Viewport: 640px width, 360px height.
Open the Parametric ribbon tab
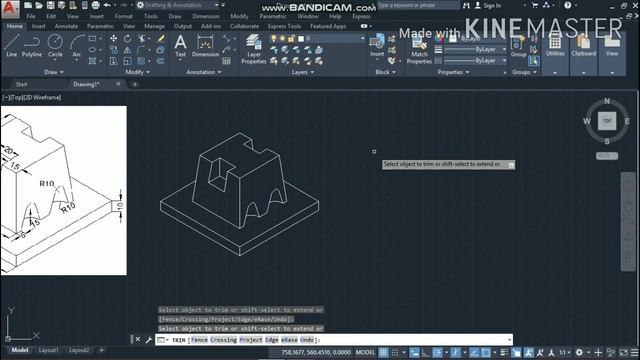point(100,26)
